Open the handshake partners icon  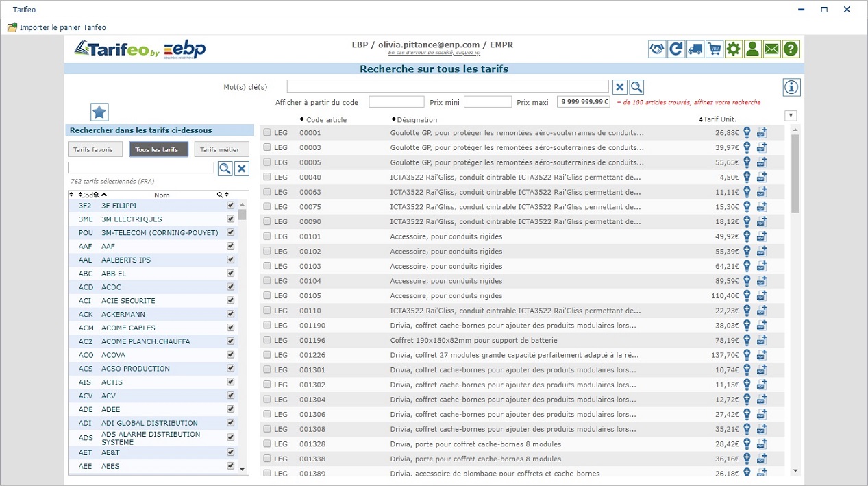pos(657,49)
